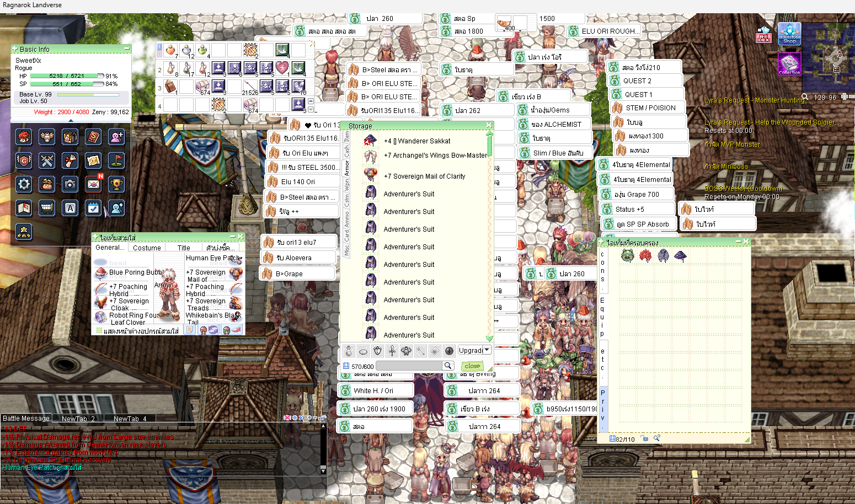Open the NewTab 4 chat tab

[130, 419]
